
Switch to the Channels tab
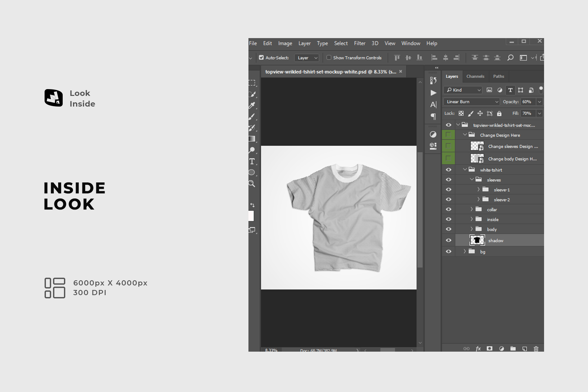475,77
